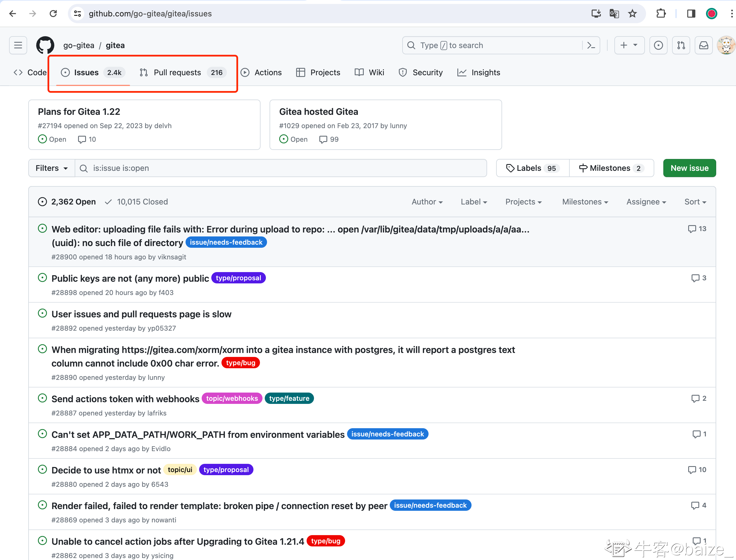Click comment count 4 on Render failed issue

pos(699,505)
